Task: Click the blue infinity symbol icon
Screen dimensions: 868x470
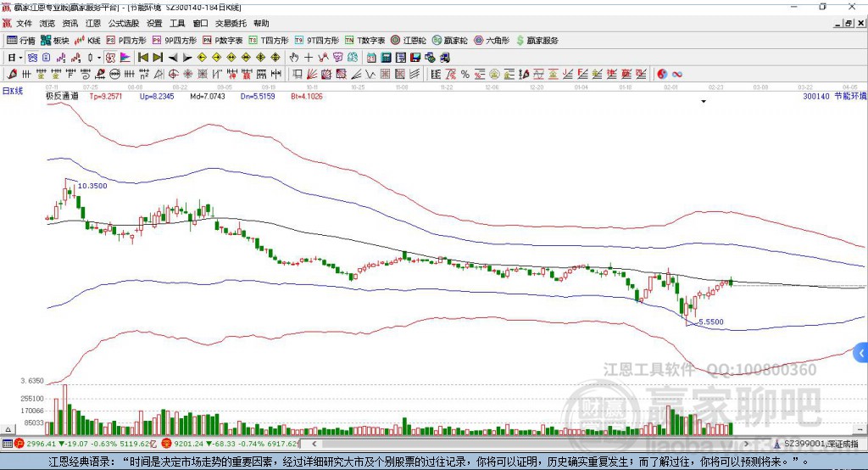Action: (677, 75)
